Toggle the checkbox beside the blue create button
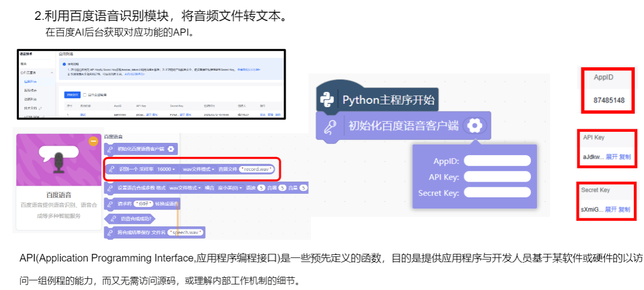Image resolution: width=644 pixels, height=290 pixels. click(x=85, y=95)
